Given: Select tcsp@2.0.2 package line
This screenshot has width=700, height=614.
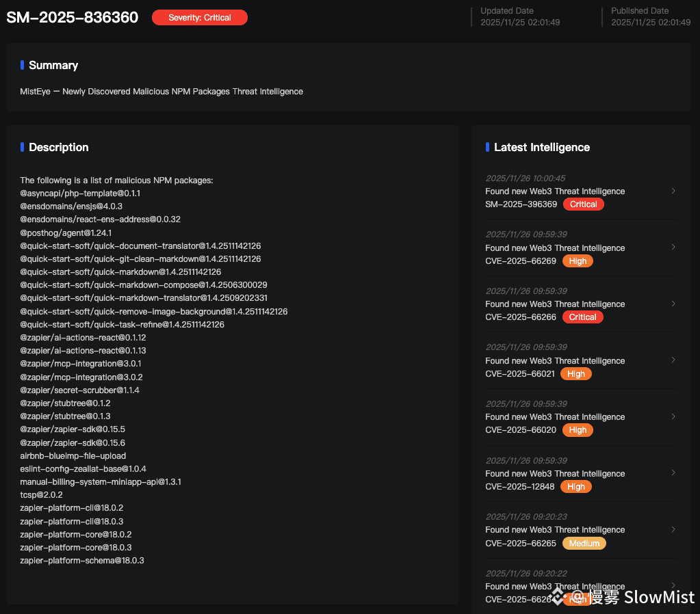Looking at the screenshot, I should pyautogui.click(x=42, y=494).
